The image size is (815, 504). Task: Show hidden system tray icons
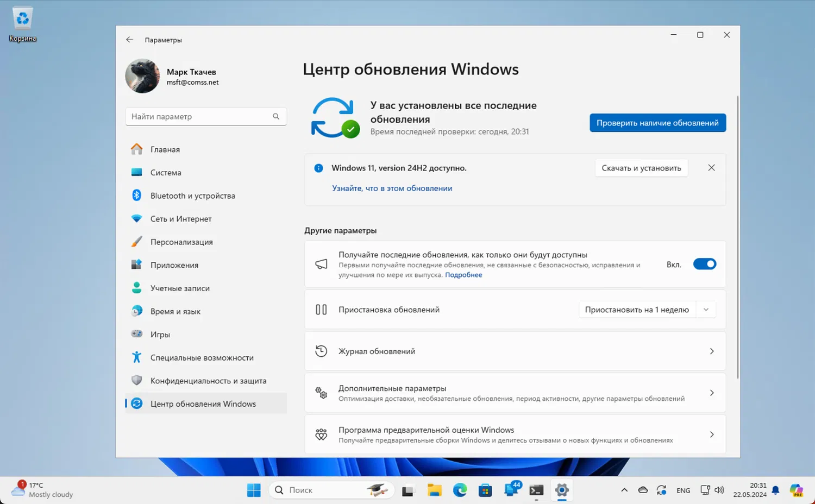pos(624,490)
